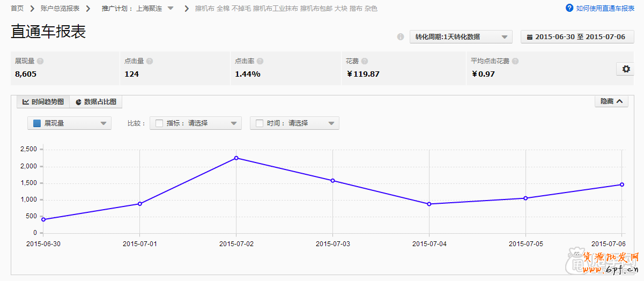
Task: Click the 隐藏 collapse button
Action: point(611,101)
